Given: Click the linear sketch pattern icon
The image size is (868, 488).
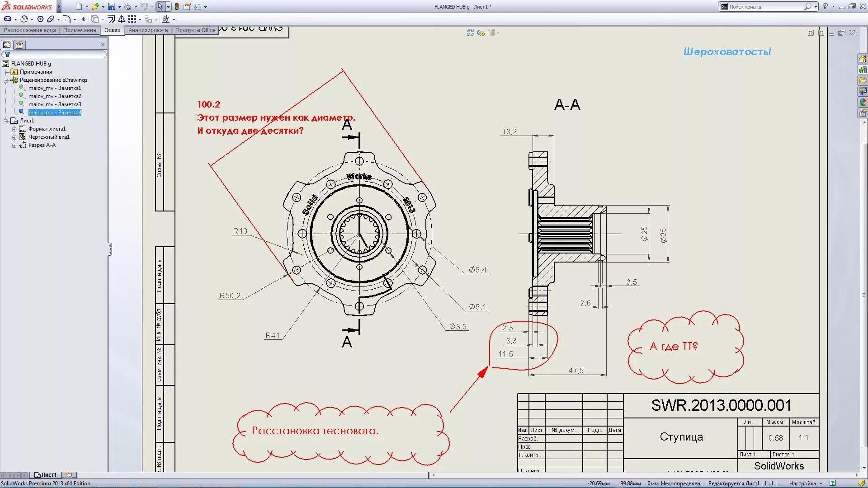Looking at the screenshot, I should [132, 19].
